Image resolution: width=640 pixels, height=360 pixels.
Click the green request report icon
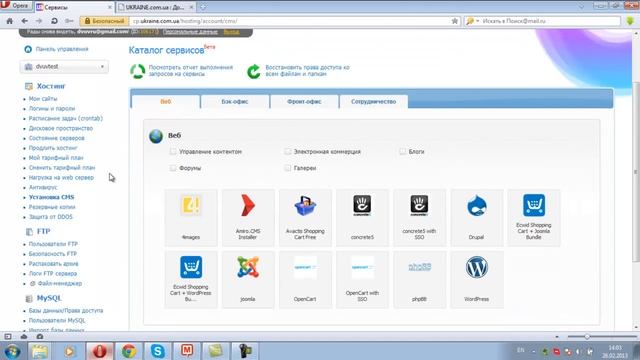(138, 71)
